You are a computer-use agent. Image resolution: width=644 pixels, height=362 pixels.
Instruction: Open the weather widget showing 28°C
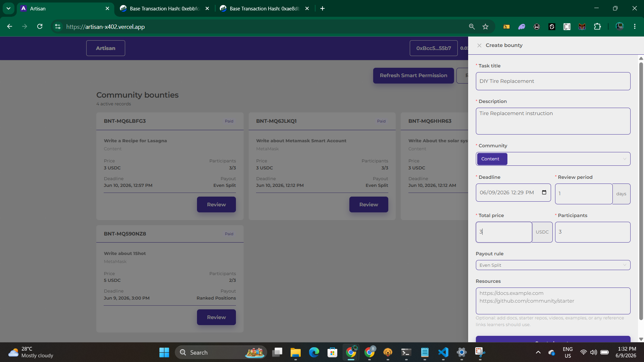pyautogui.click(x=31, y=352)
